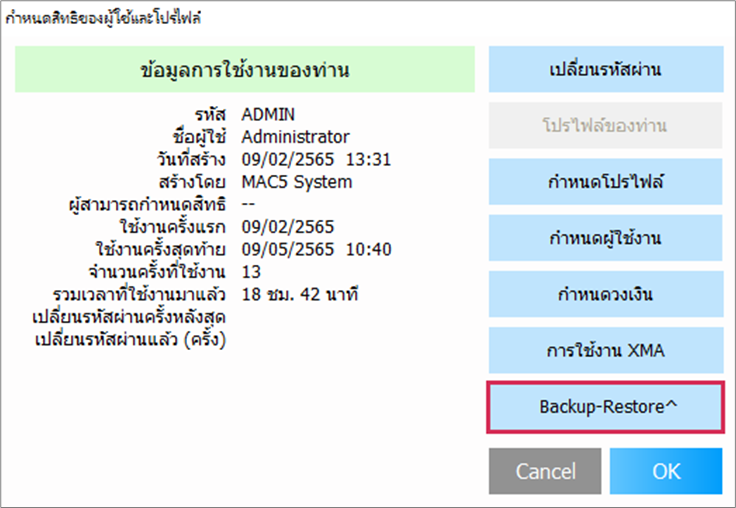736x508 pixels.
Task: Click the total time 18 ชม. 42 นาที
Action: pos(300,294)
